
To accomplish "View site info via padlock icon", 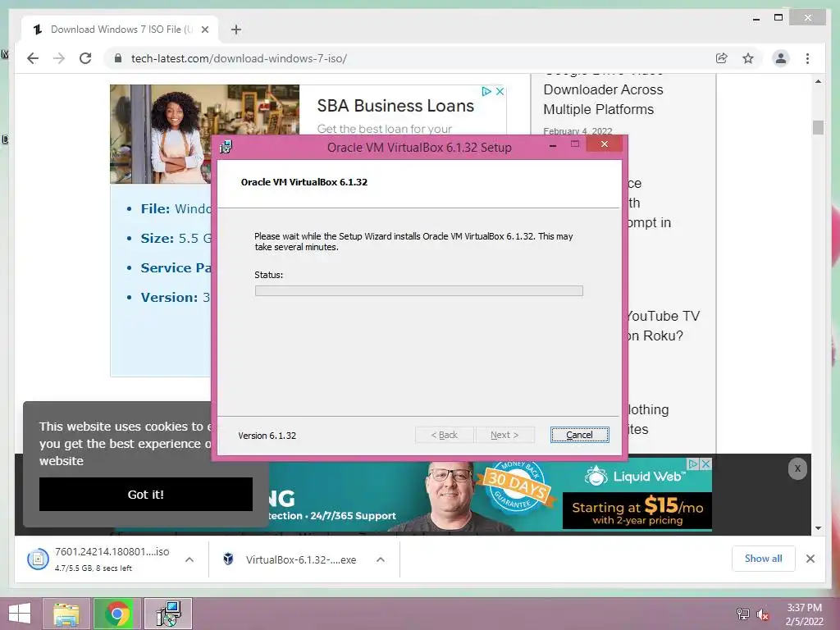I will tap(118, 58).
